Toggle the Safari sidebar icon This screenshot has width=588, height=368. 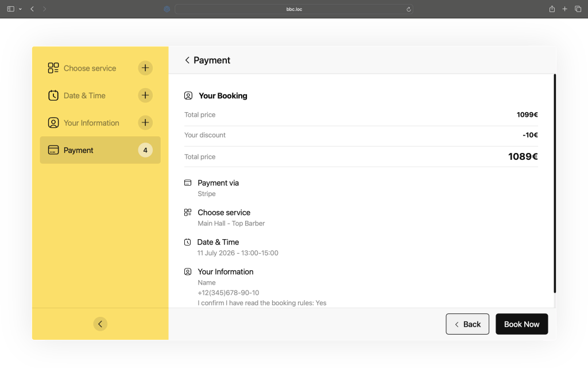(x=11, y=9)
